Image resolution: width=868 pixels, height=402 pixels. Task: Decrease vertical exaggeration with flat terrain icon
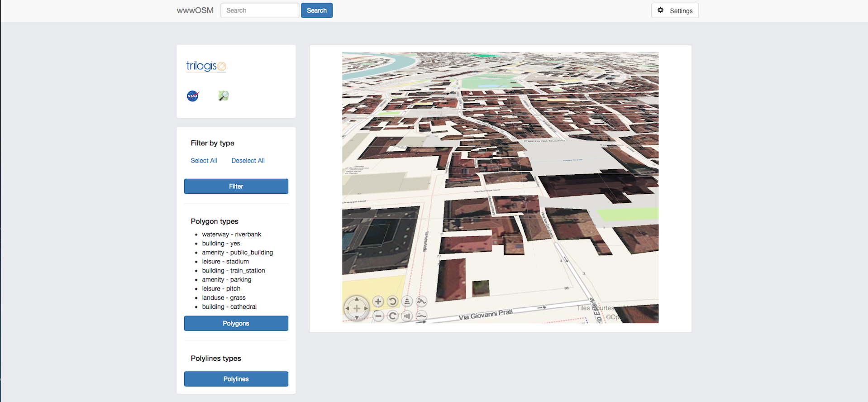pyautogui.click(x=421, y=316)
